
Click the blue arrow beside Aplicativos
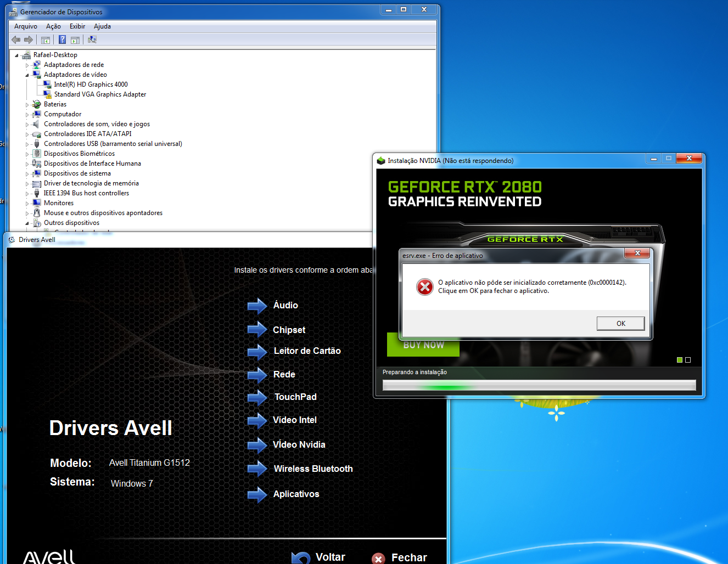click(x=257, y=495)
